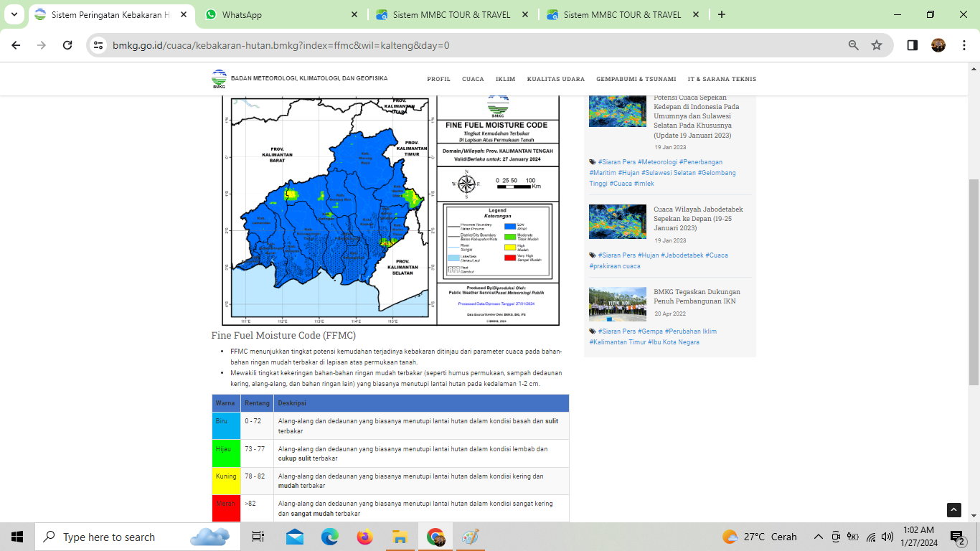Screen dimensions: 980x551
Task: Open a new browser tab
Action: (x=722, y=14)
